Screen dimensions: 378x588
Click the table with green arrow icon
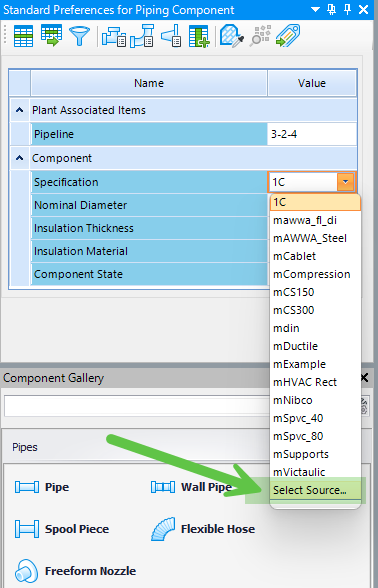[52, 36]
